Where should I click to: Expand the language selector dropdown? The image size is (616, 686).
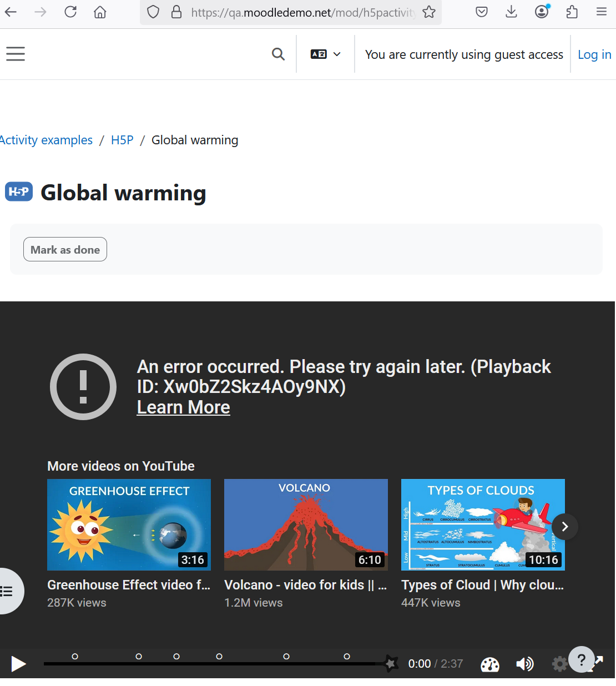[x=326, y=54]
